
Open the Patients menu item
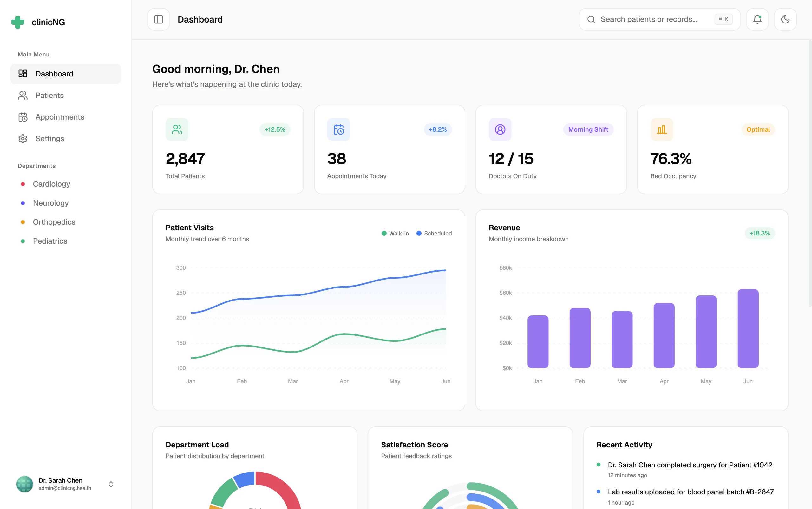click(66, 95)
